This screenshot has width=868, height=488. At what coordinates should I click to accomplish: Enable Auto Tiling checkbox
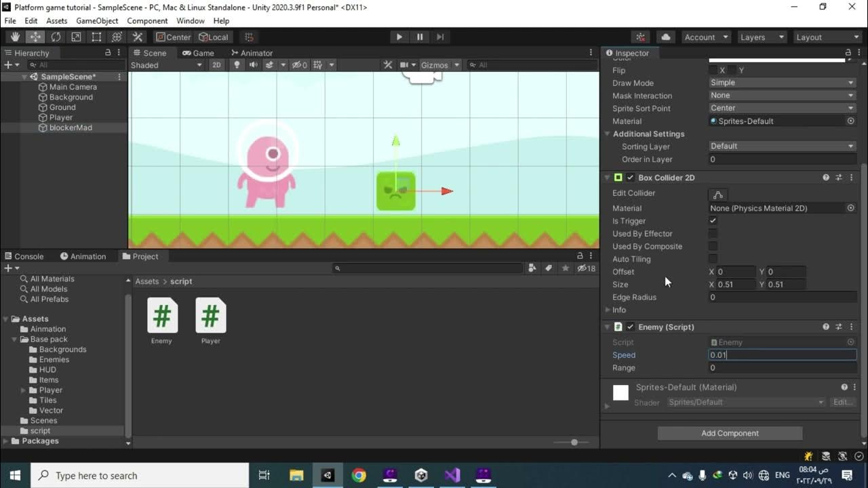[x=713, y=259]
